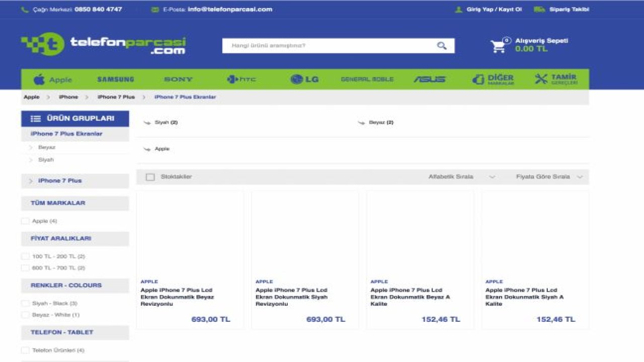
Task: Click the HTC brand logo
Action: pos(242,79)
